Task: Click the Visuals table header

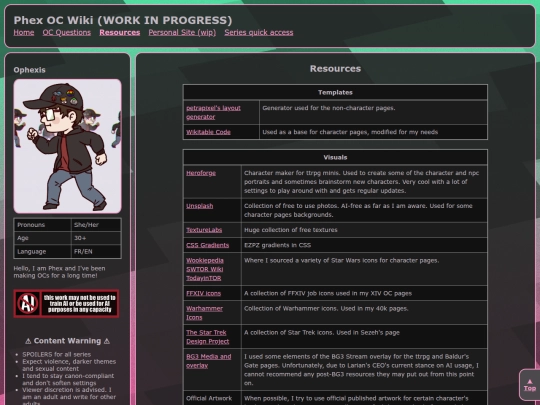Action: (x=335, y=157)
